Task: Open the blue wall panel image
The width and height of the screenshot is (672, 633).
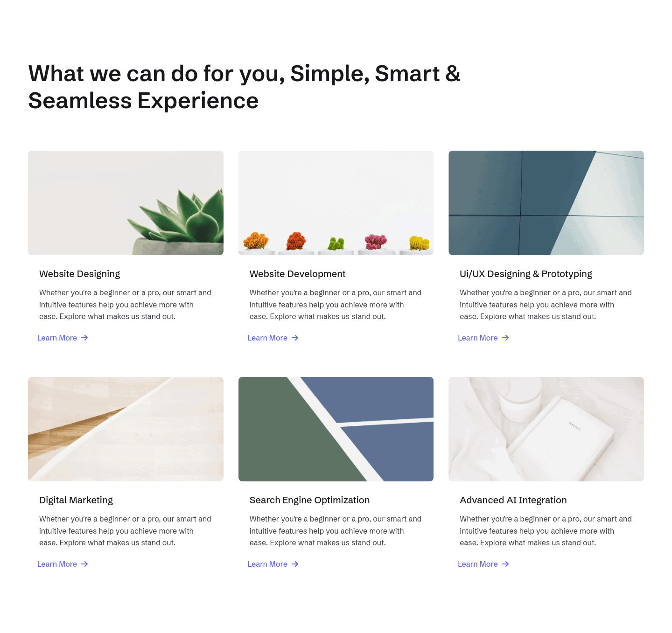Action: [546, 203]
